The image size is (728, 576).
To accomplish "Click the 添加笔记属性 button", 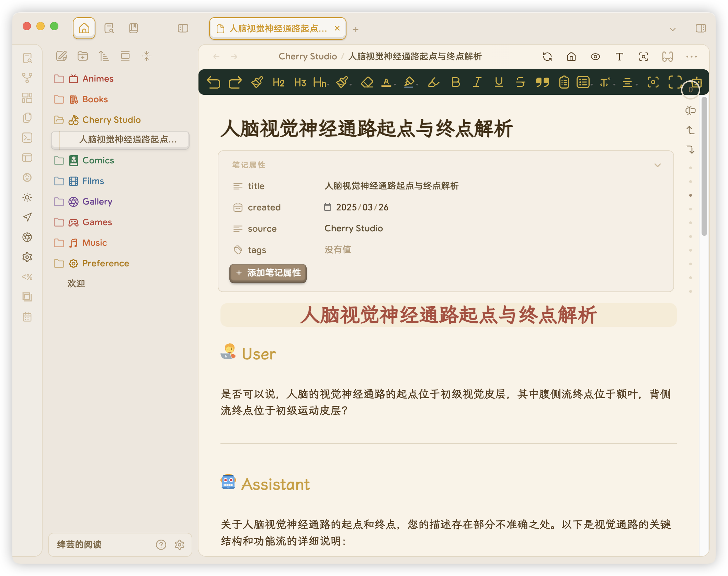I will coord(268,273).
